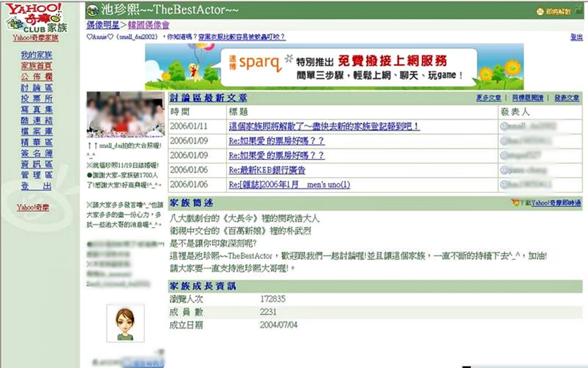The height and width of the screenshot is (368, 588).
Task: Open 投票所 from the sidebar
Action: pyautogui.click(x=37, y=98)
